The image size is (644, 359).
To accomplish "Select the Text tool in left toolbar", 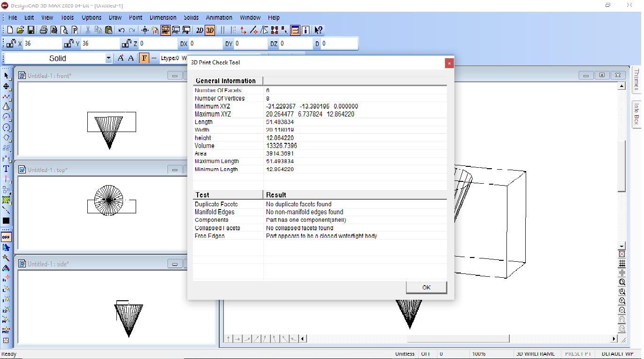I will [6, 168].
